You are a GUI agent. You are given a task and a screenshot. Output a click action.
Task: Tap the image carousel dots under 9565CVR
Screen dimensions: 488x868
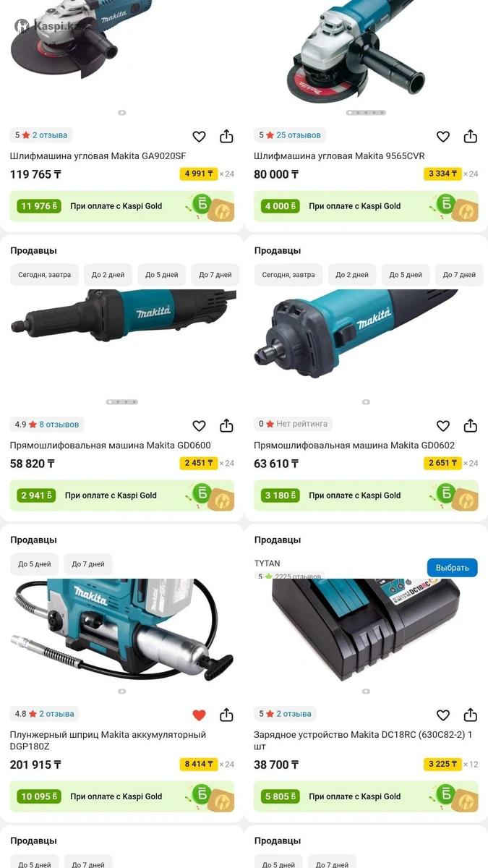point(366,113)
